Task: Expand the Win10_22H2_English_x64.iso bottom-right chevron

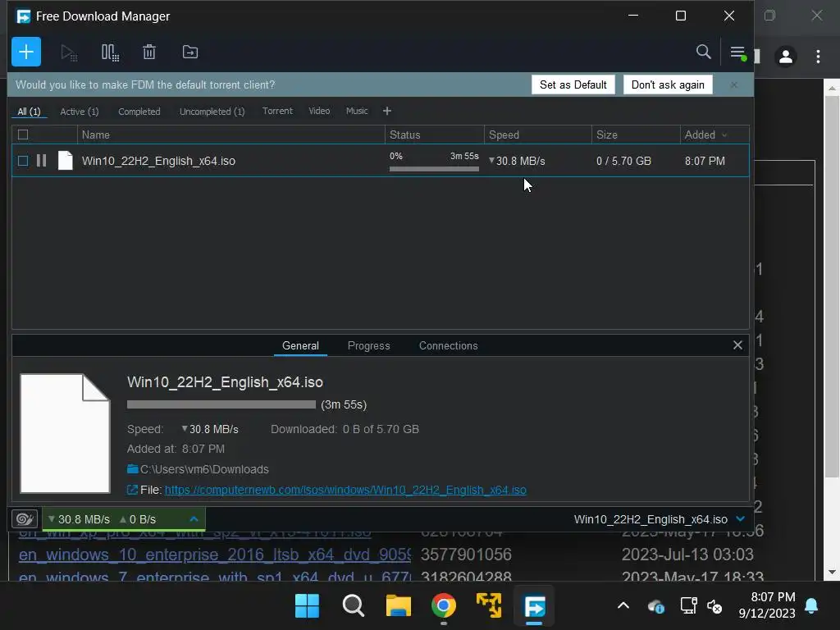Action: click(741, 518)
